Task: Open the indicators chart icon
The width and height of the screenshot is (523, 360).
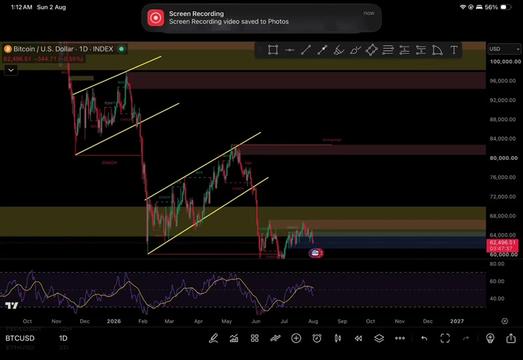Action: point(234,338)
